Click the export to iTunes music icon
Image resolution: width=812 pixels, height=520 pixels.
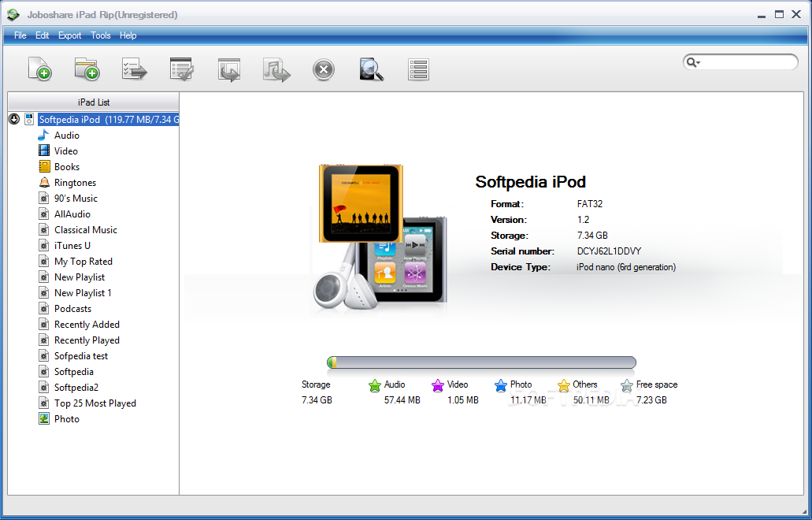click(276, 69)
